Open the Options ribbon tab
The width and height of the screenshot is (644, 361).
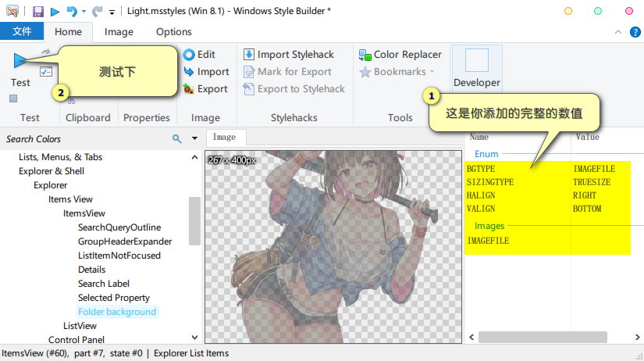(x=174, y=32)
